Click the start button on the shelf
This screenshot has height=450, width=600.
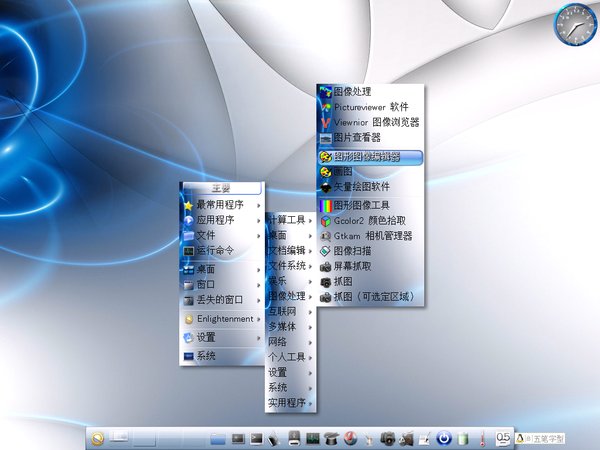pos(98,437)
